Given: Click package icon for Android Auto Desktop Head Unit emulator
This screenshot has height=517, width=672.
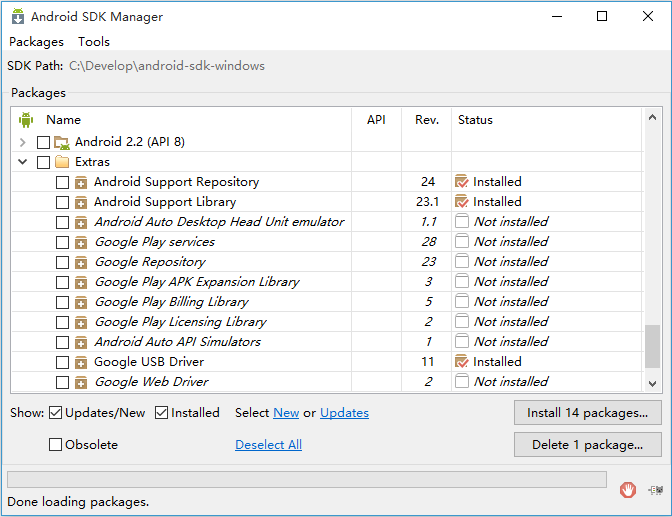Looking at the screenshot, I should 81,222.
